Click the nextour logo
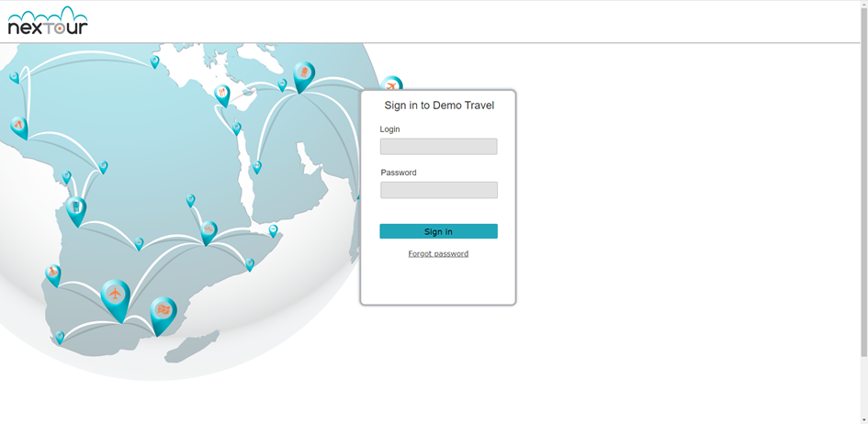868x424 pixels. coord(48,21)
